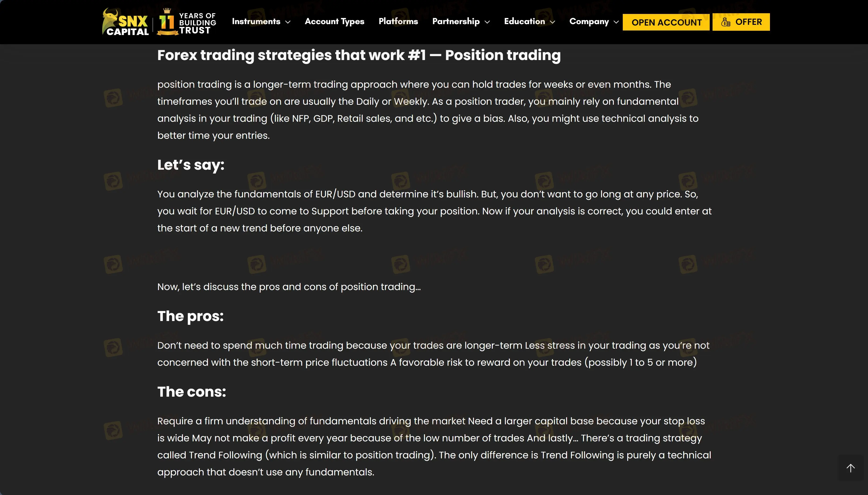Click the 11 Years of Building Trust badge

coord(186,22)
